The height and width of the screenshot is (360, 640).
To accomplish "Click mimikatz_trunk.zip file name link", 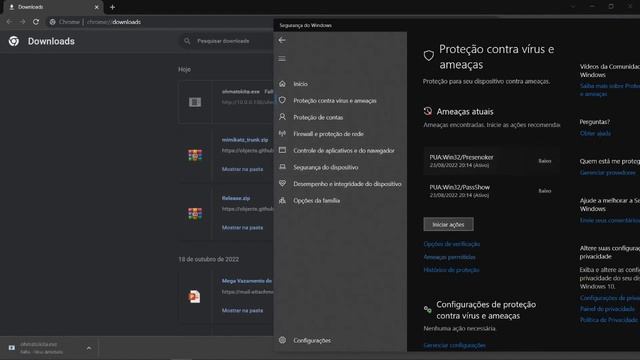I will coord(245,140).
